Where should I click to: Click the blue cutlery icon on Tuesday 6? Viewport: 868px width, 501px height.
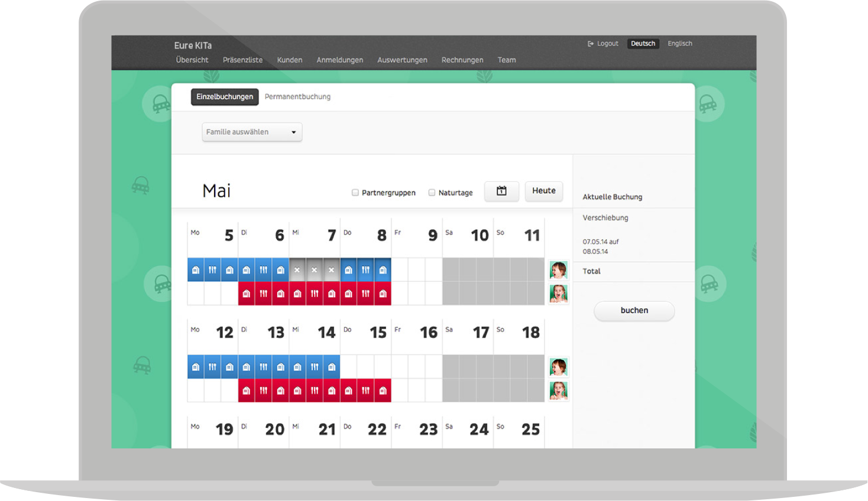[x=263, y=270]
